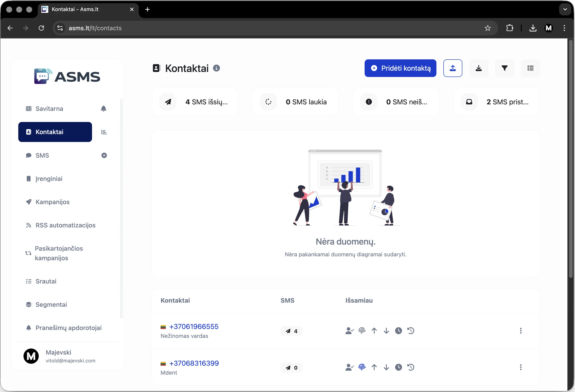Open the browser profile dropdown arrow
The width and height of the screenshot is (575, 392).
pyautogui.click(x=565, y=9)
